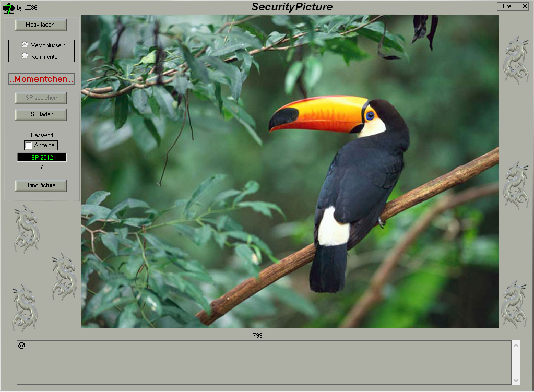
Task: Select the Verschlüsseln radio option
Action: 25,45
